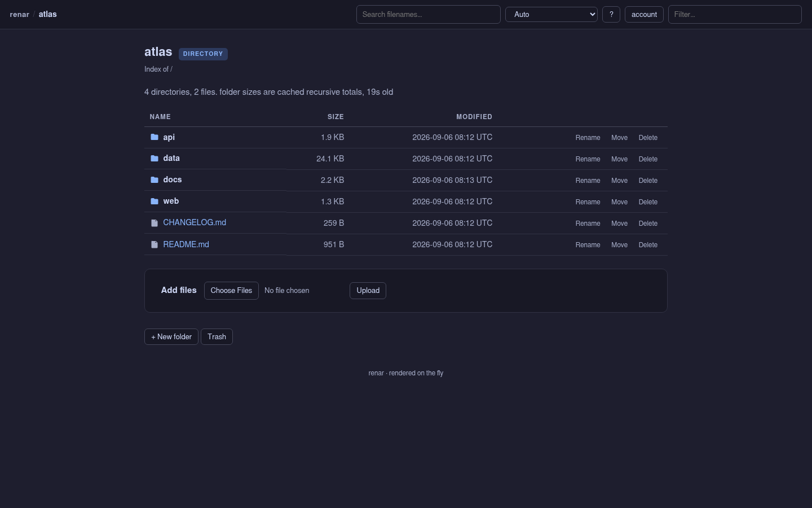Rename CHANGELOG.md

588,224
